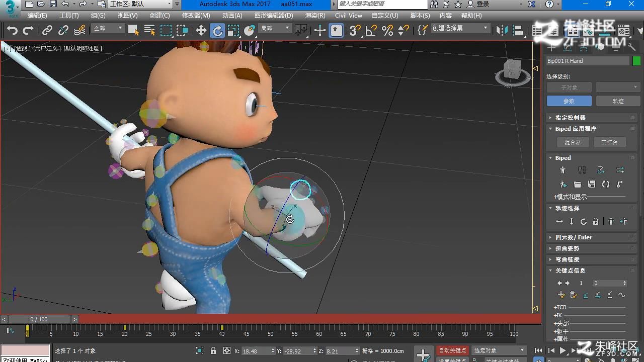The height and width of the screenshot is (362, 644).
Task: Expand the 指定控制器 rollout
Action: coord(591,118)
